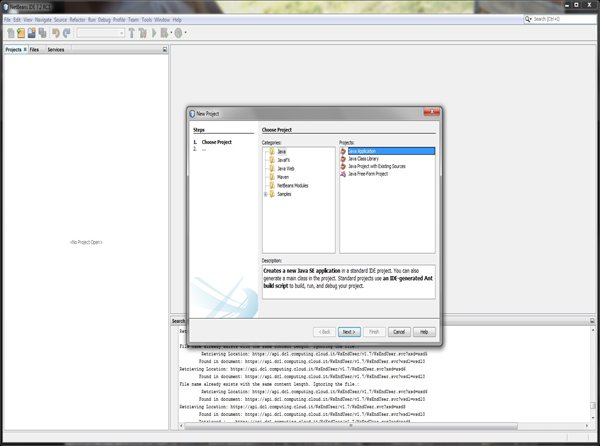Click the New Project toolbar icon

click(x=21, y=33)
